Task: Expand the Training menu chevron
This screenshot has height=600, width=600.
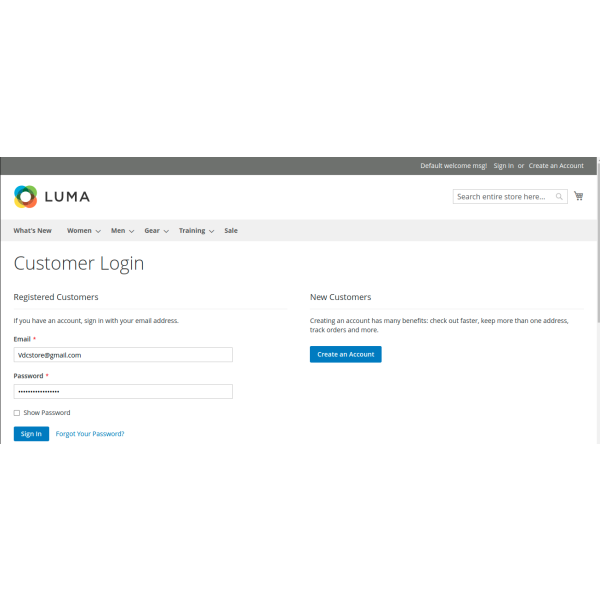Action: pos(212,231)
